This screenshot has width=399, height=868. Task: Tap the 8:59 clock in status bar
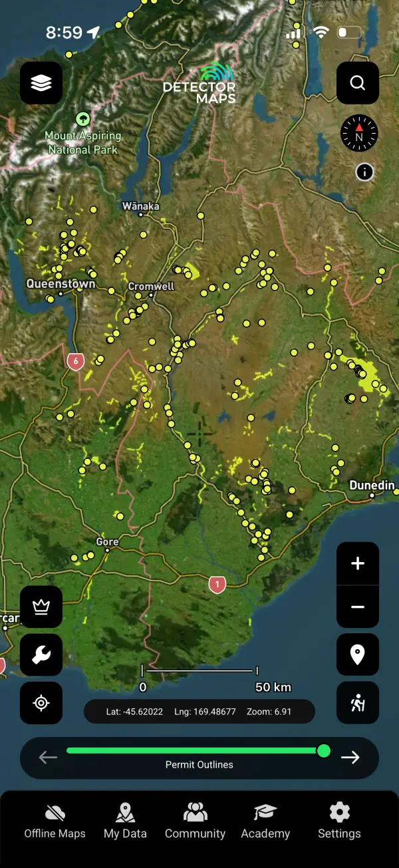click(x=64, y=33)
